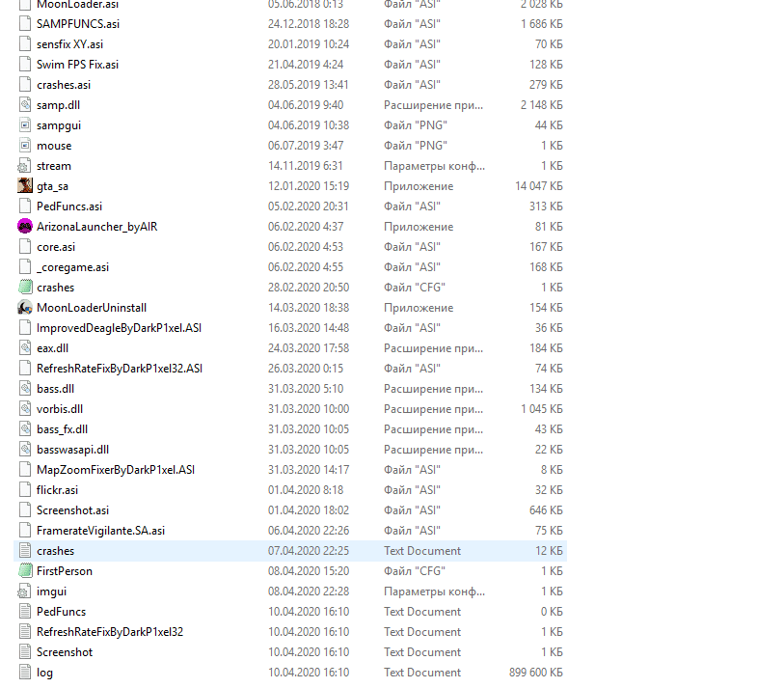This screenshot has height=688, width=784.
Task: Click the FramerateVigilante.SA.asi entry
Action: pyautogui.click(x=100, y=531)
